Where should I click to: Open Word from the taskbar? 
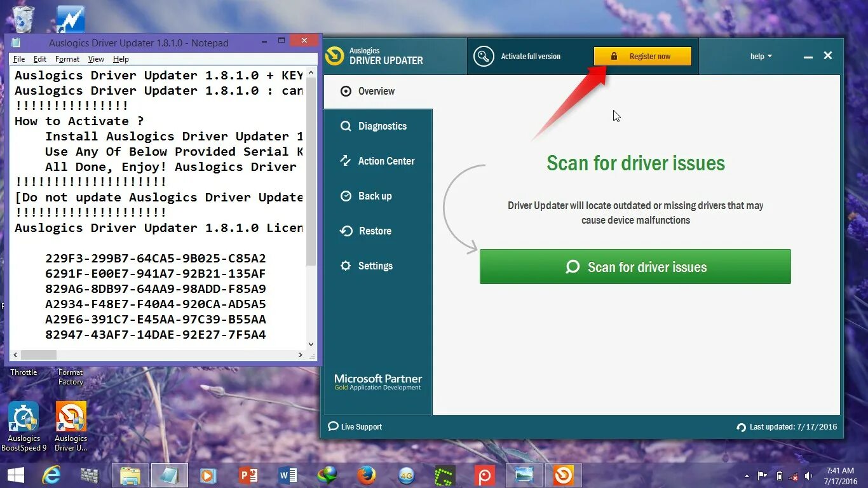[288, 475]
